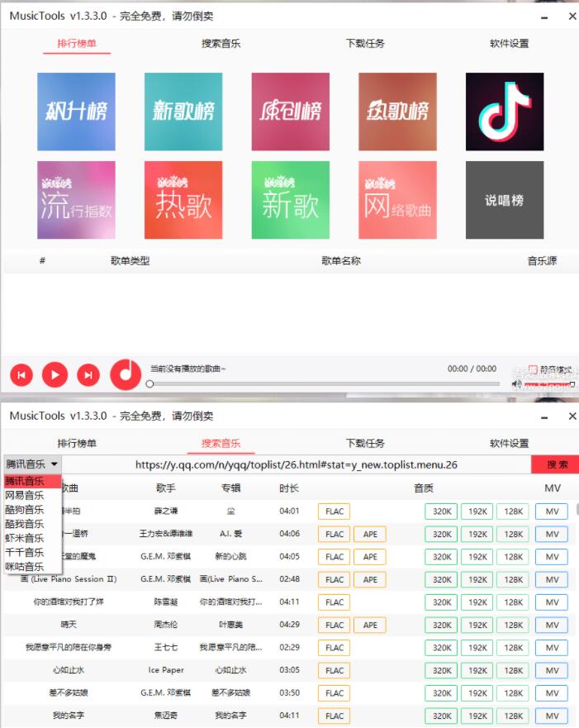Screen dimensions: 579x728
Task: Click the 音质 column header
Action: [x=424, y=488]
